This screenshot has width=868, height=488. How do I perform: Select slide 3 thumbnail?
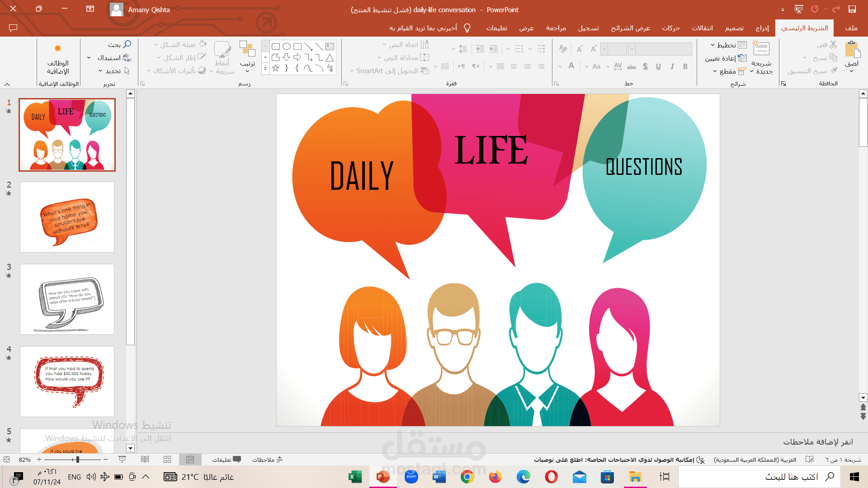pos(67,299)
